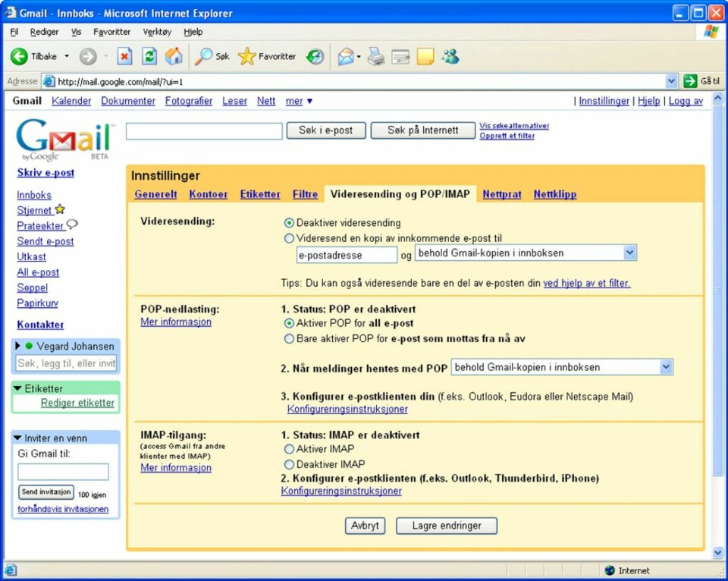Open the Innboks link
The image size is (728, 581).
point(34,195)
